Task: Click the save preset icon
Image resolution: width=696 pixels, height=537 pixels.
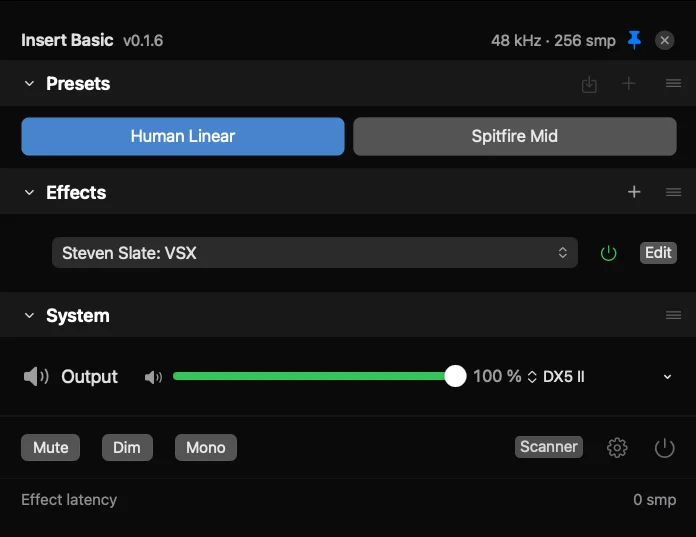Action: 590,84
